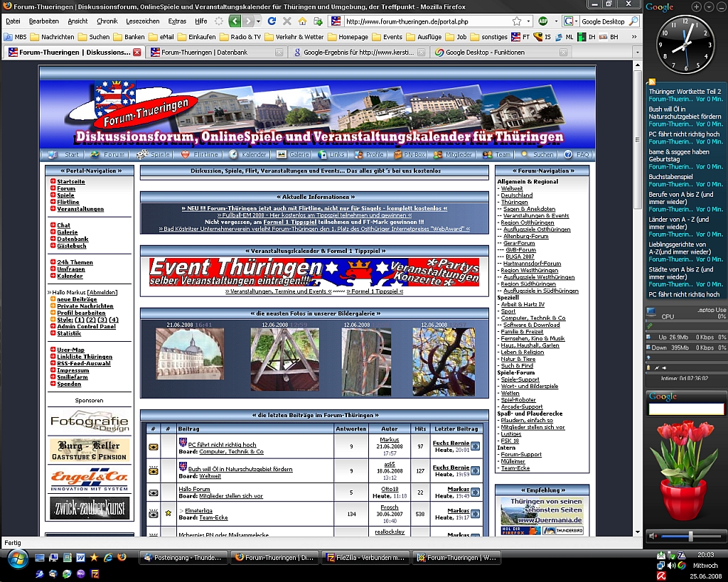The height and width of the screenshot is (582, 728).
Task: Click the Adblock Plus ABP icon
Action: tap(542, 21)
